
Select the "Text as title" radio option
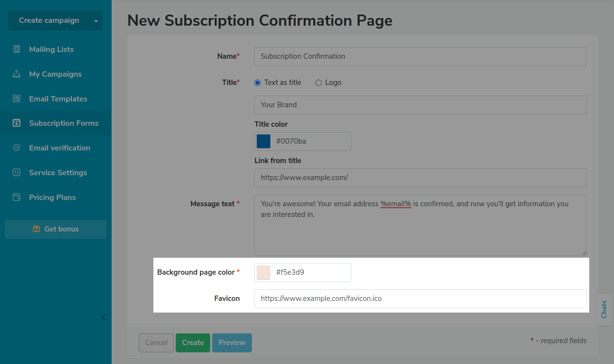(x=258, y=83)
